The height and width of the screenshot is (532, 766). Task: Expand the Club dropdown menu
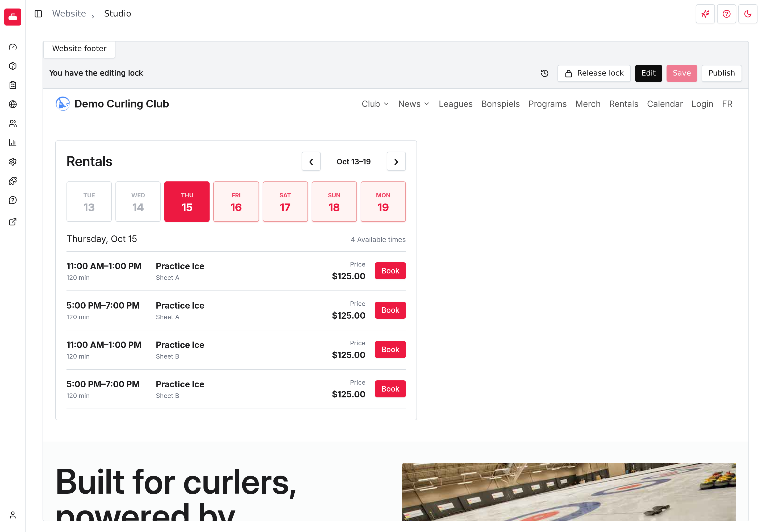[x=375, y=104]
